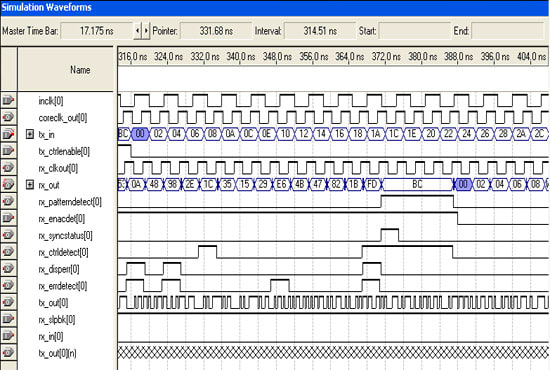Screen dimensions: 550x370
Task: Click the 348.0 ns mark on time ruler
Action: (x=277, y=56)
